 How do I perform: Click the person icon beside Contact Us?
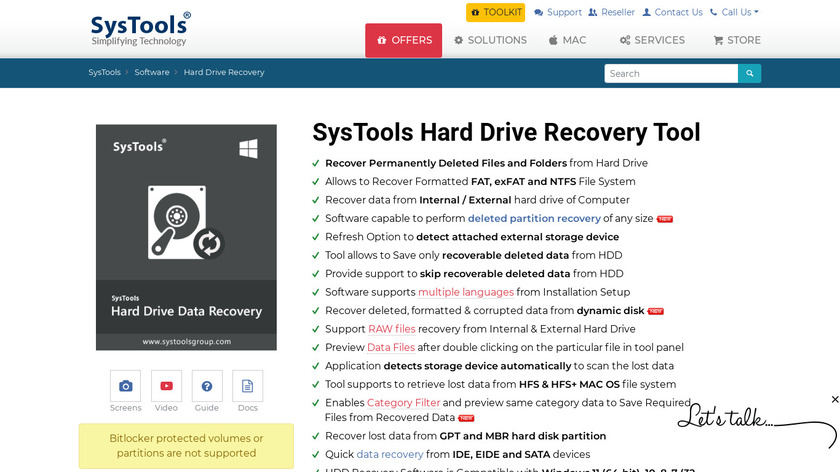click(647, 12)
